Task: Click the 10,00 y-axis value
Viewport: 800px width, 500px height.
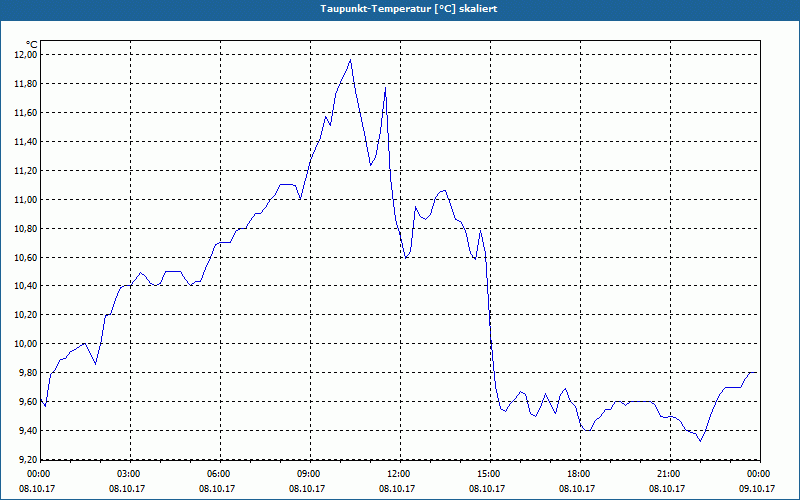Action: point(26,344)
